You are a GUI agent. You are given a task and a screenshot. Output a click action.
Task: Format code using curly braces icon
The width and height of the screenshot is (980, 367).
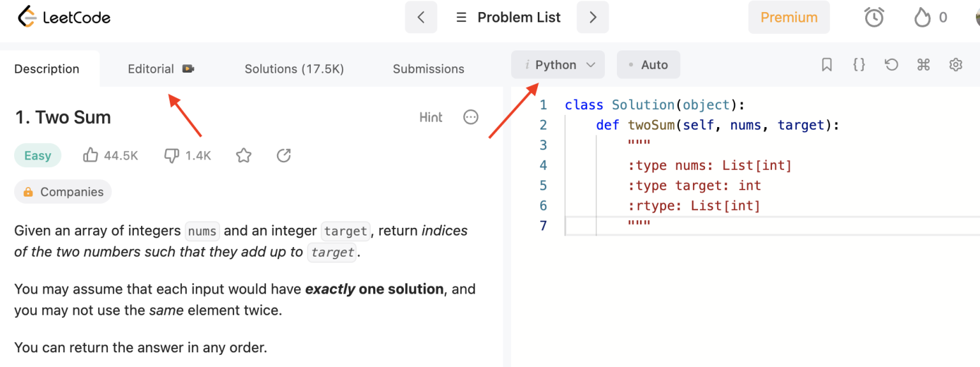(x=859, y=64)
